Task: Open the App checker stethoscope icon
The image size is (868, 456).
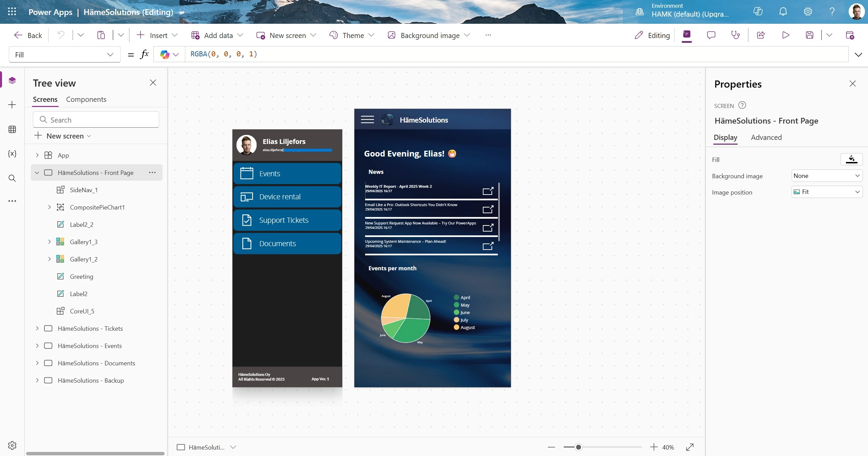Action: (735, 35)
